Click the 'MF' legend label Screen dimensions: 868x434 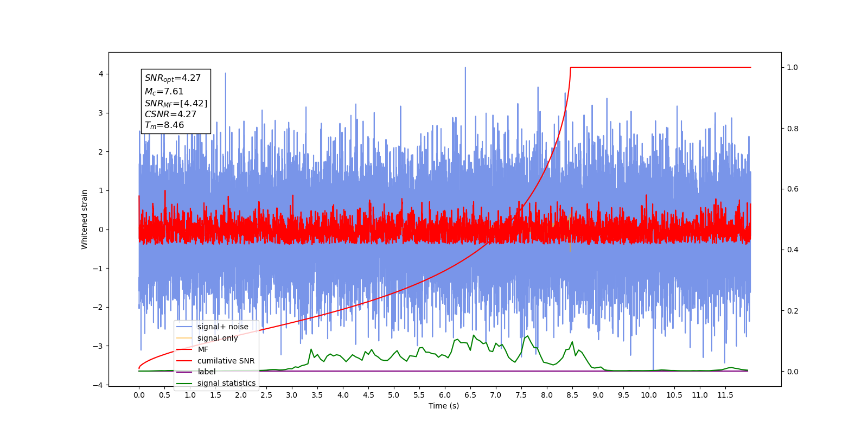tap(203, 349)
